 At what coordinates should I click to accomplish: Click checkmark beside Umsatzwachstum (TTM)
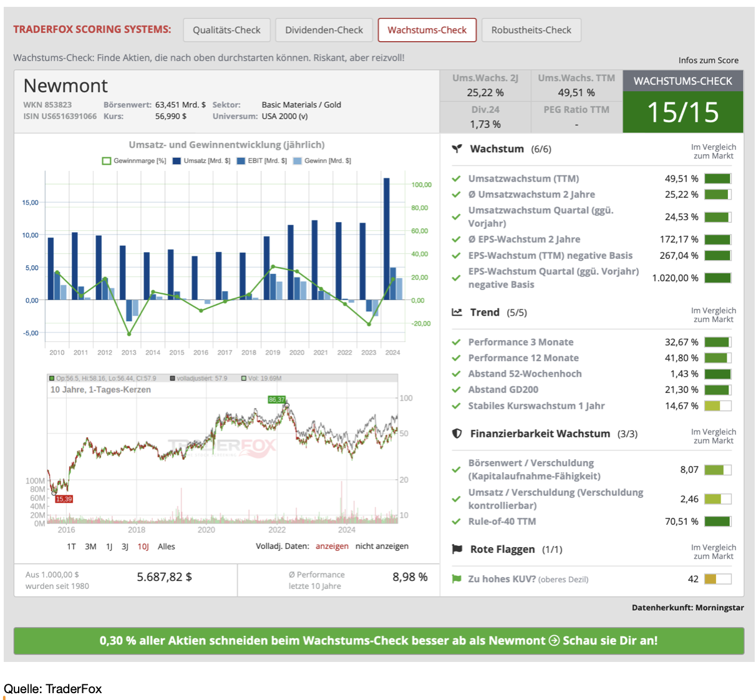(x=457, y=178)
